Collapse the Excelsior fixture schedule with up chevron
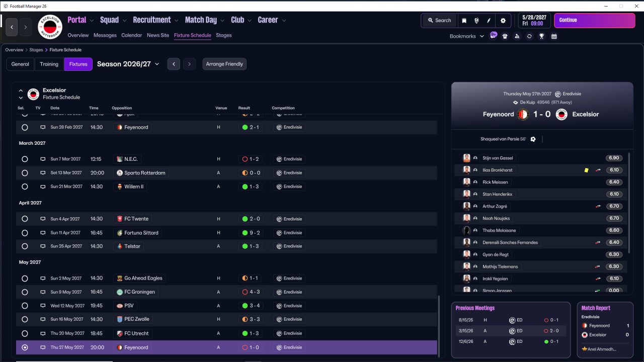 point(21,90)
